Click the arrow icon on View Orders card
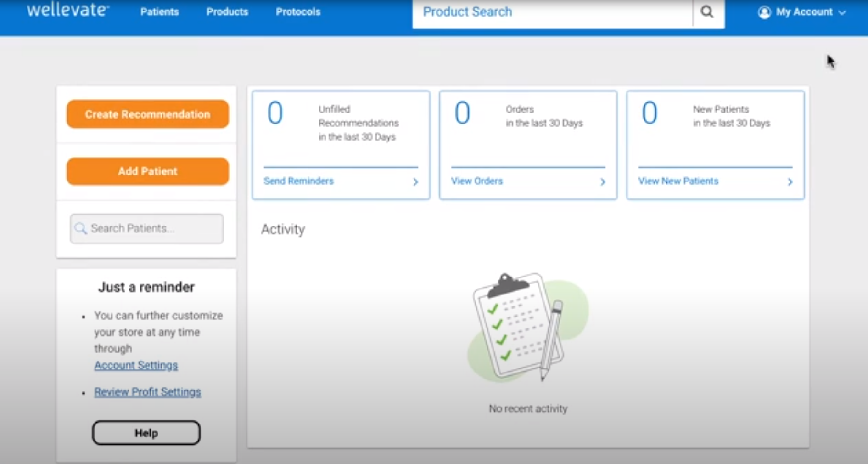This screenshot has width=868, height=464. click(603, 182)
